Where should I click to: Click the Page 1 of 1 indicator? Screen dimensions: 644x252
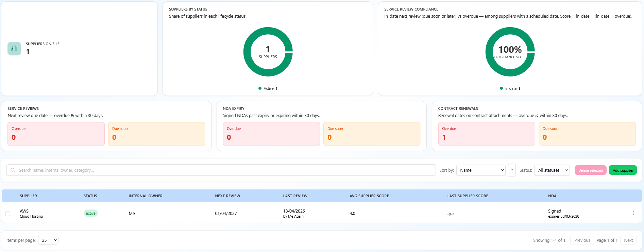pos(607,240)
